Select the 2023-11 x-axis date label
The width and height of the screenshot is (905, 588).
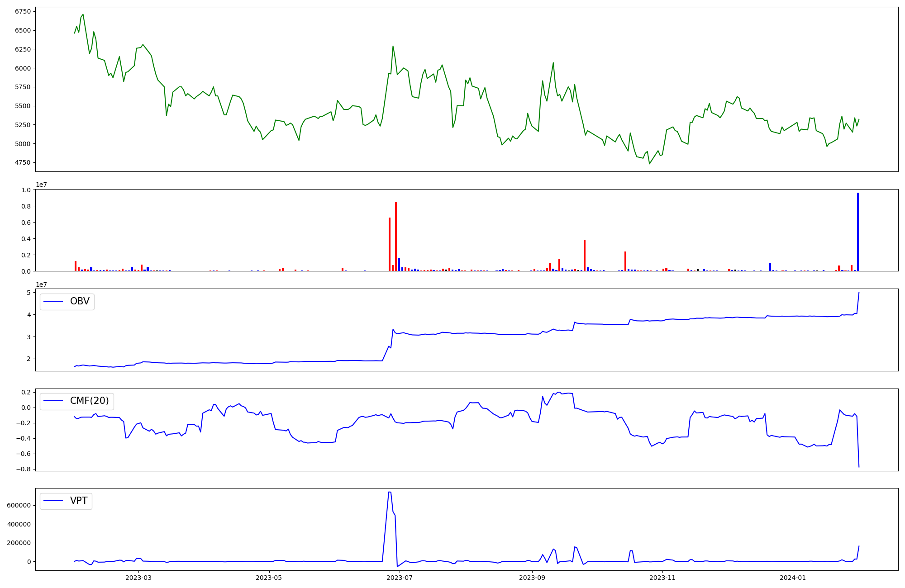click(x=662, y=578)
